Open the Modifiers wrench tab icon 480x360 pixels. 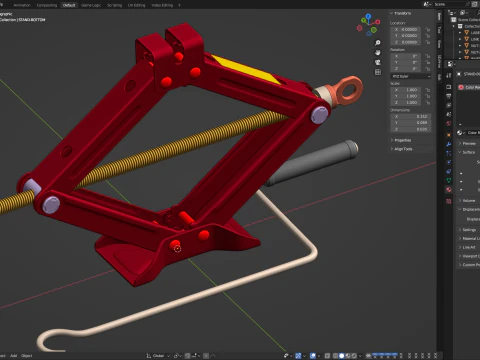(x=449, y=144)
